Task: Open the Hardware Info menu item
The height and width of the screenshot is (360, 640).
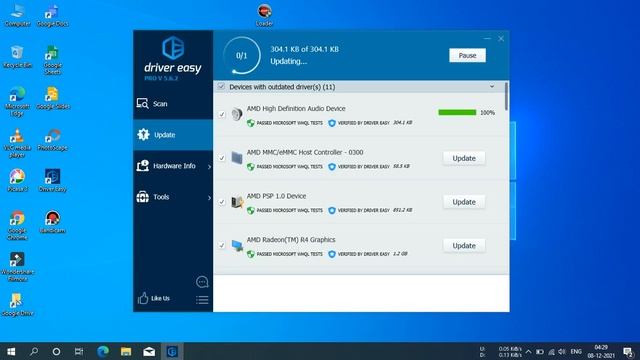Action: [173, 166]
